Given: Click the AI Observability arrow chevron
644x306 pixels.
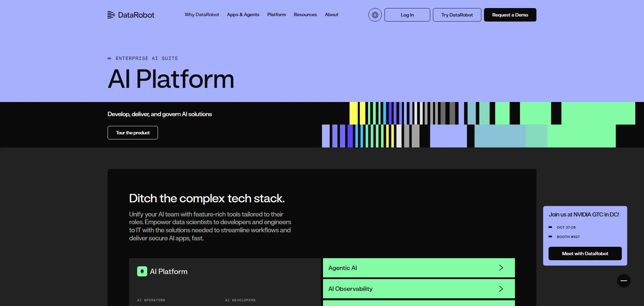Looking at the screenshot, I should pyautogui.click(x=501, y=289).
